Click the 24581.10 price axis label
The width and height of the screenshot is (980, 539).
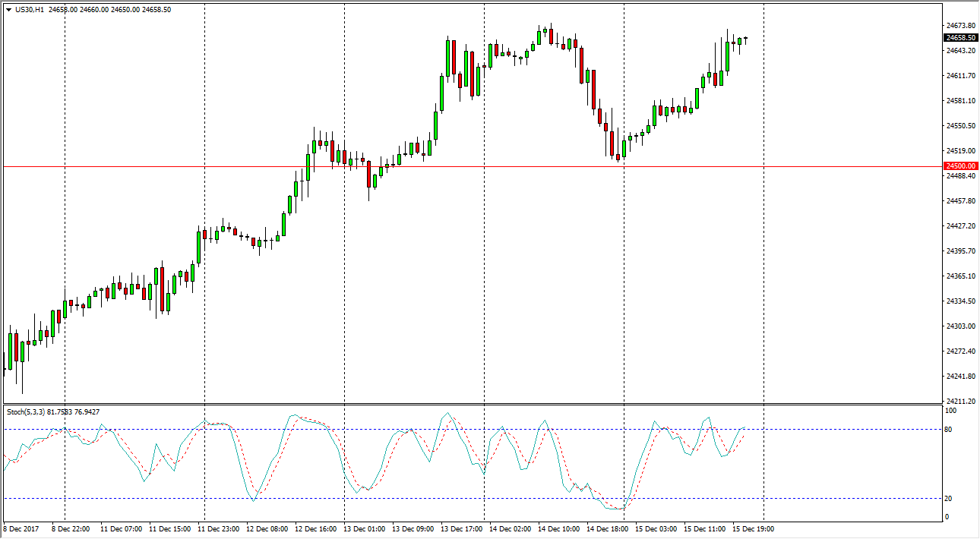tap(960, 101)
